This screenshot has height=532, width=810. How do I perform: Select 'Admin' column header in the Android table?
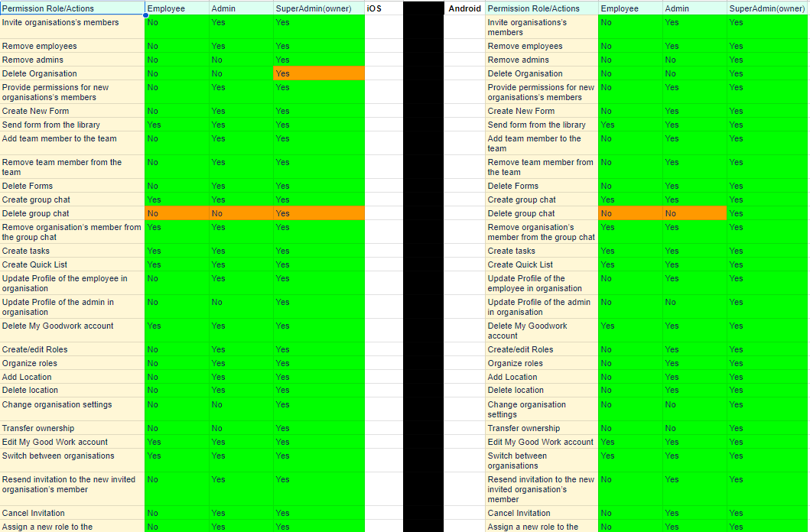695,8
